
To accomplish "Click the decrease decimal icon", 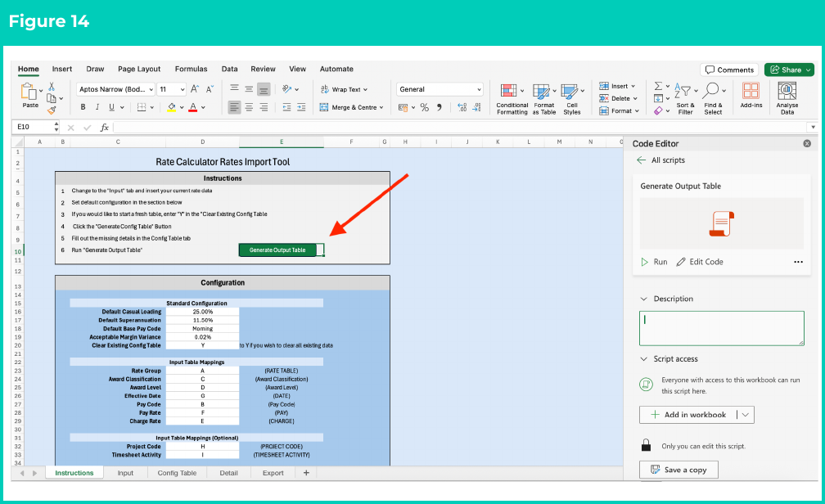I will tap(476, 107).
